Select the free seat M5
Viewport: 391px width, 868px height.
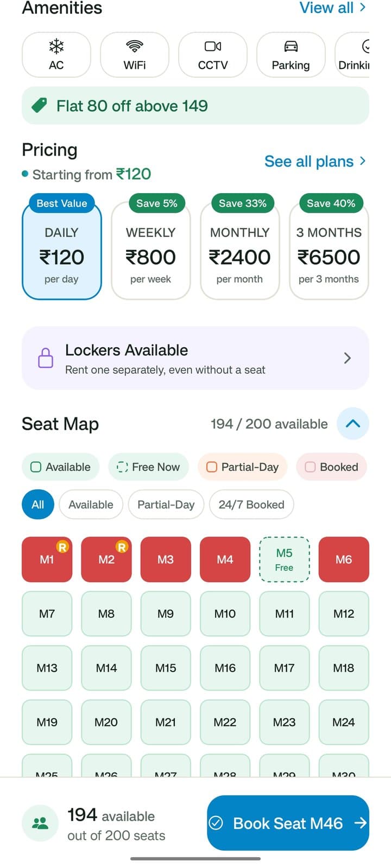284,559
